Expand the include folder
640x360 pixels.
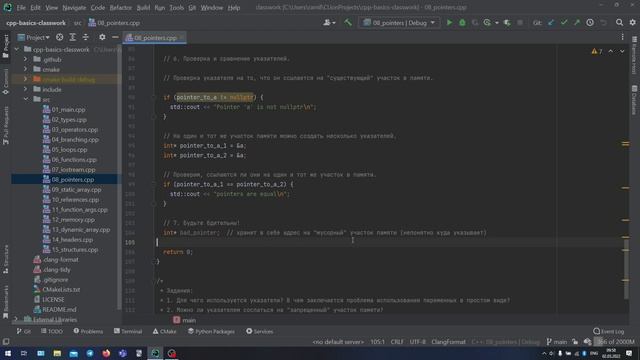pos(25,89)
